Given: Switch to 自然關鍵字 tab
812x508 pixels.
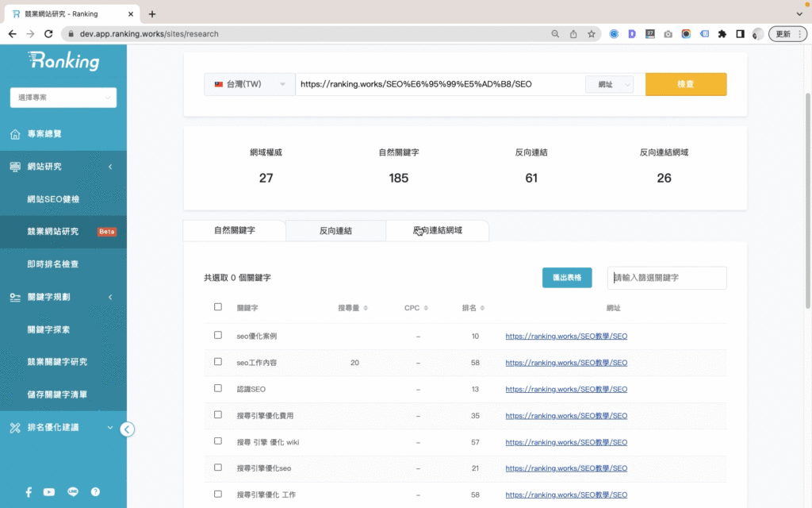Looking at the screenshot, I should click(234, 231).
